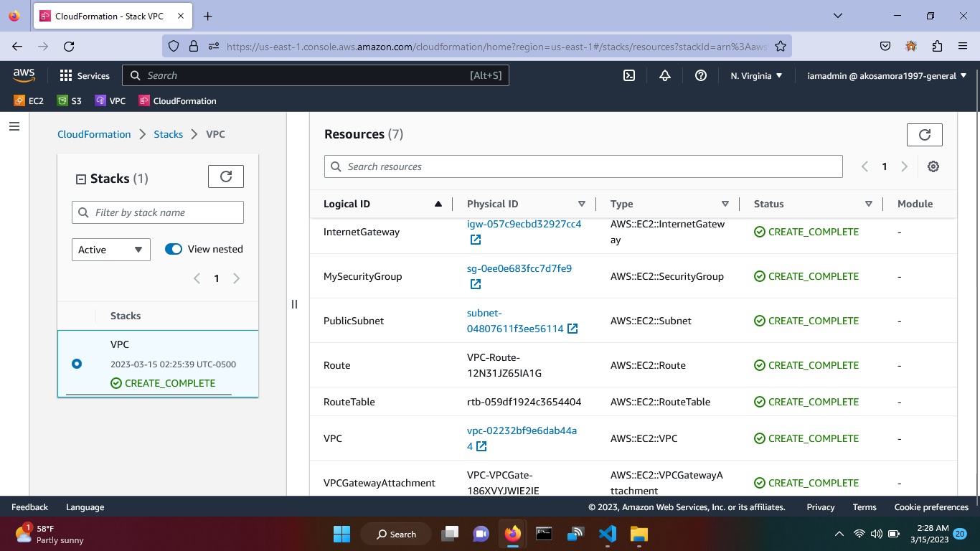This screenshot has width=980, height=551.
Task: Refresh the Resources list
Action: (x=924, y=134)
